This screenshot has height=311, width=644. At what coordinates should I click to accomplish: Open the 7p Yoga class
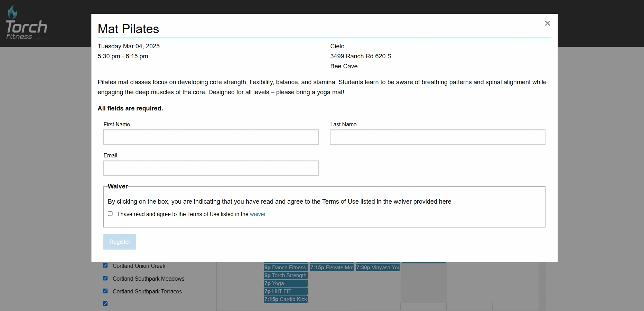point(286,283)
